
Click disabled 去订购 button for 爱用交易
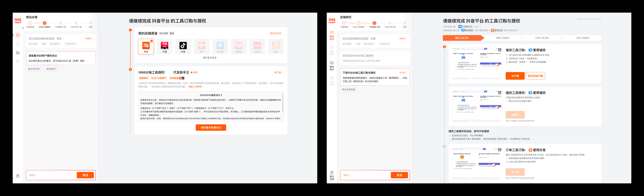pos(515,172)
